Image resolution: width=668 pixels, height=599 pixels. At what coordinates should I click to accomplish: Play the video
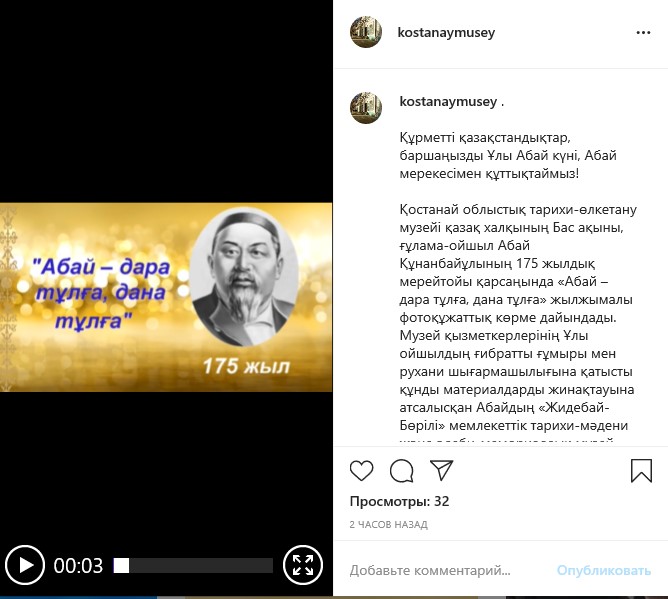point(25,565)
